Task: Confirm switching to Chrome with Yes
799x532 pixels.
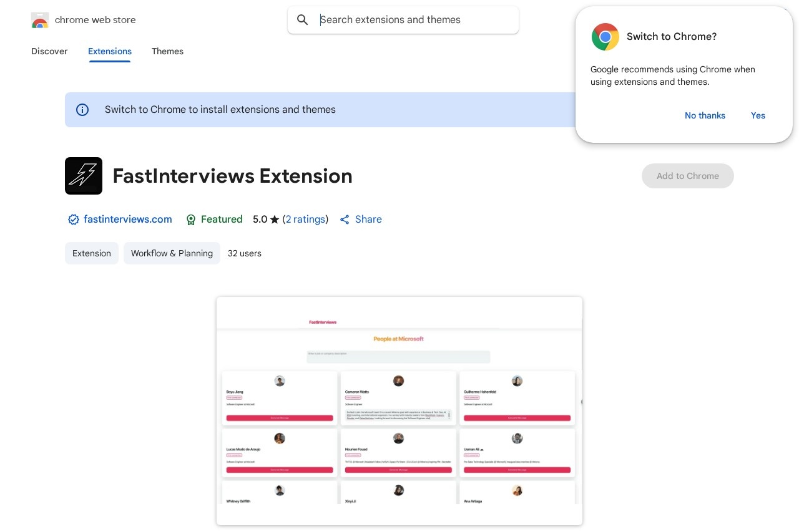Action: 758,115
